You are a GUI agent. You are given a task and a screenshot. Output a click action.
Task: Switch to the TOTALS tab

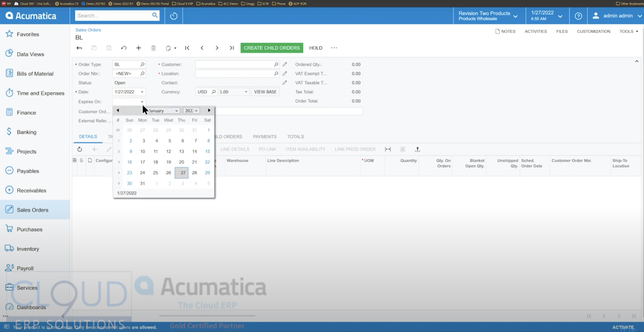(296, 136)
